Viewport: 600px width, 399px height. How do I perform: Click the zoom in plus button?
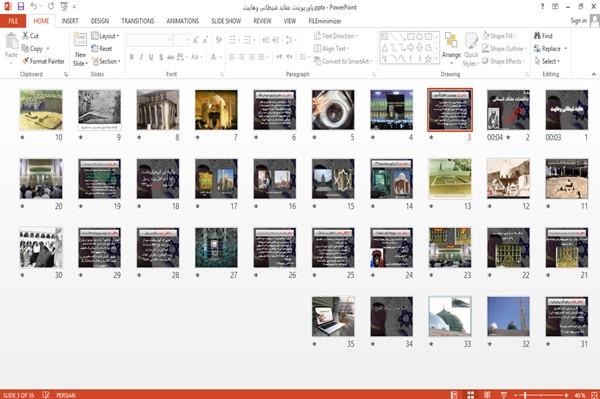pos(566,395)
